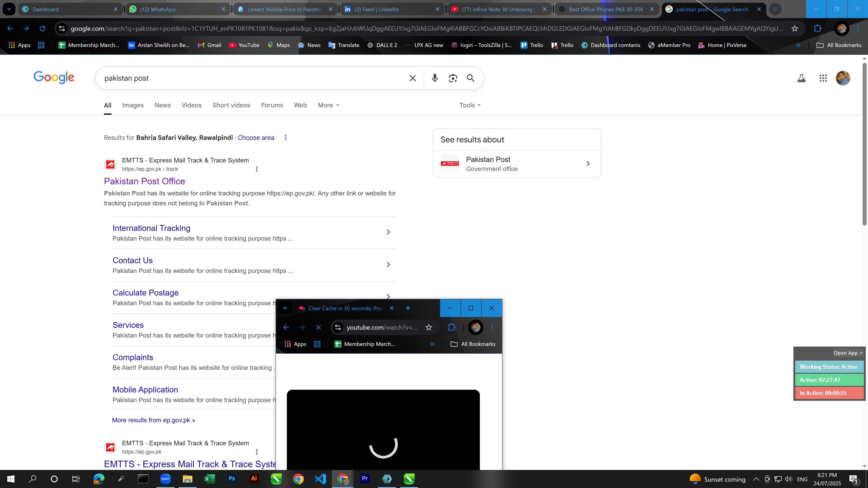Open Premiere Pro from taskbar
Screen dimensions: 868x488
pos(365,479)
